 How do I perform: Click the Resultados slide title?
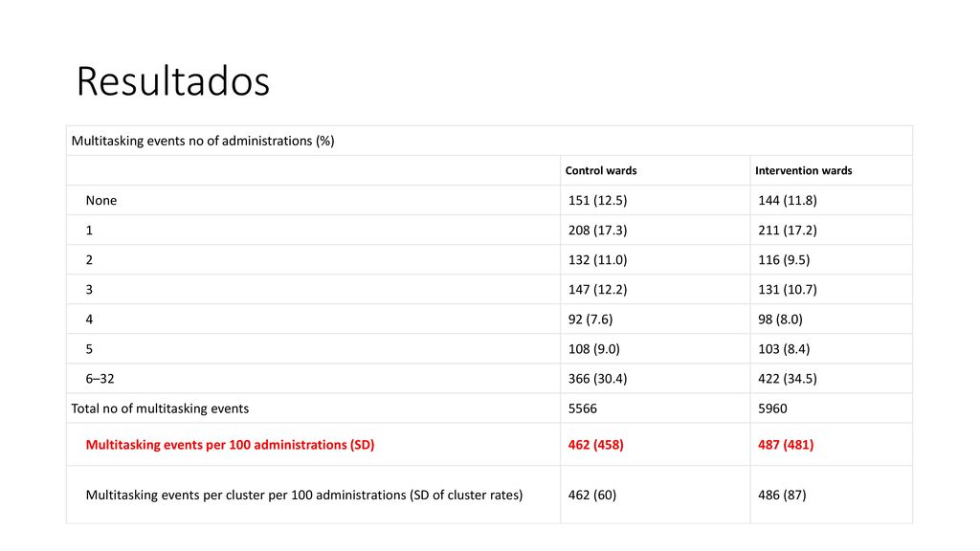[x=173, y=81]
